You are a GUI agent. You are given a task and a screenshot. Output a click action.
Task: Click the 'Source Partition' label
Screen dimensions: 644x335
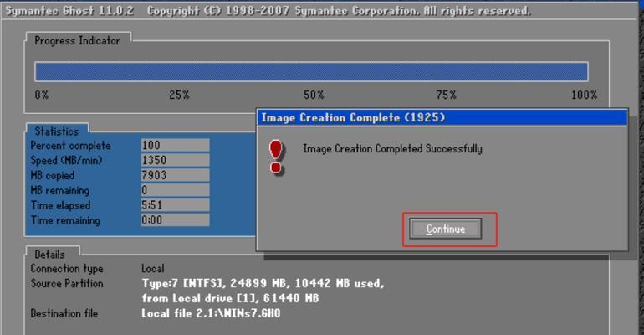pyautogui.click(x=67, y=283)
